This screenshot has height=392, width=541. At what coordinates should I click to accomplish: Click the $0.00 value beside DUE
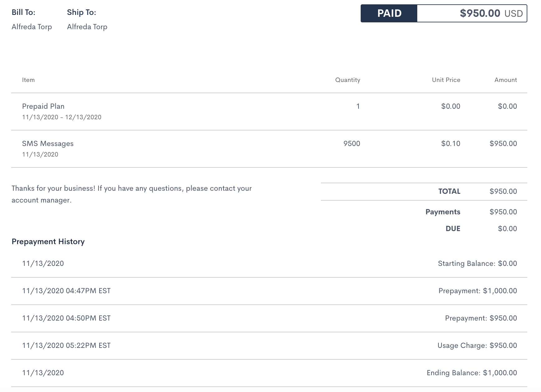507,229
